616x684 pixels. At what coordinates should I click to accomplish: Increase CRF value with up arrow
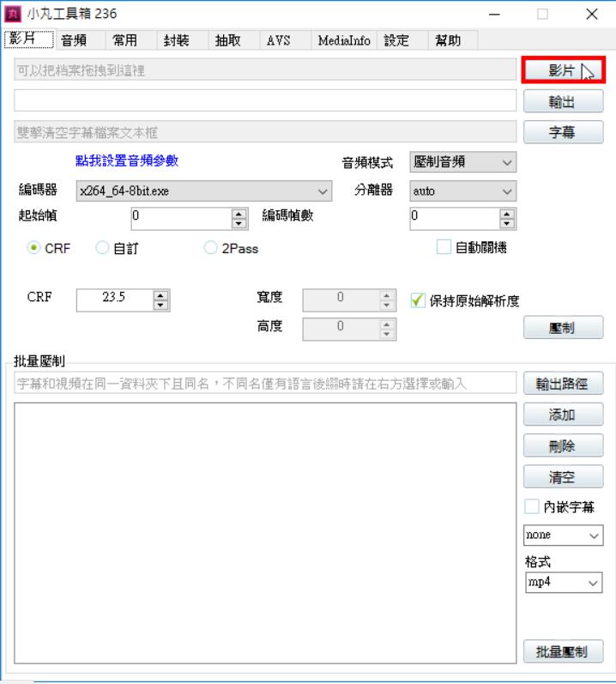(x=160, y=295)
